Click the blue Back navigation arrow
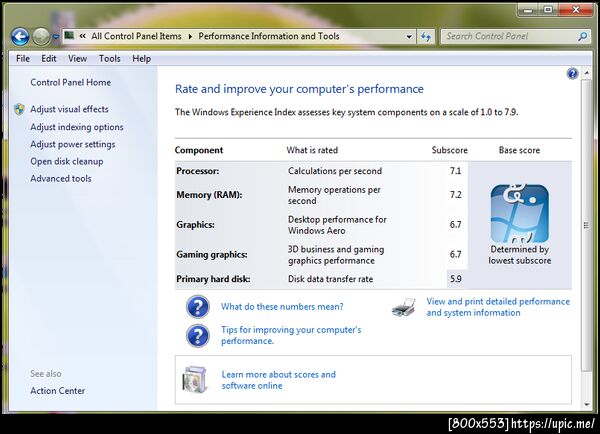The width and height of the screenshot is (600, 434). [20, 37]
